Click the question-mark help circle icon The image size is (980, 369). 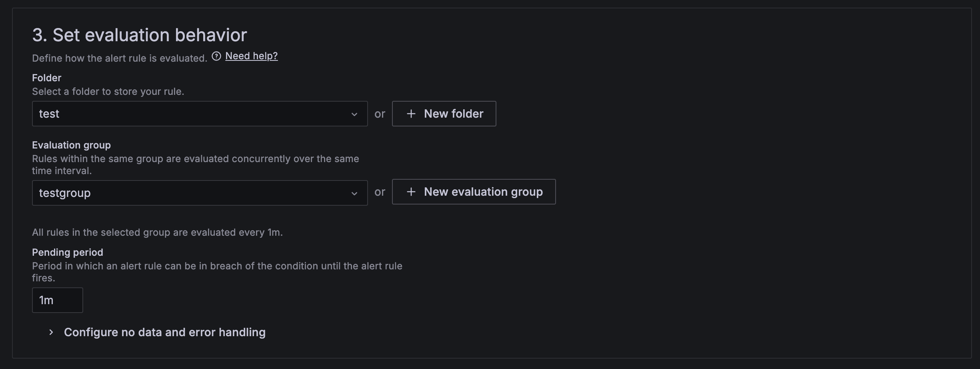click(216, 56)
